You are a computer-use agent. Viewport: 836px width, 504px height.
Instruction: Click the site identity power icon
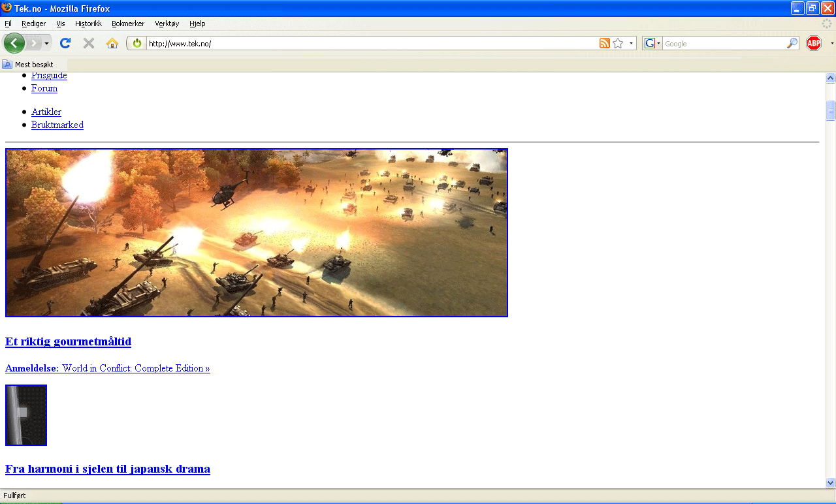(x=137, y=43)
